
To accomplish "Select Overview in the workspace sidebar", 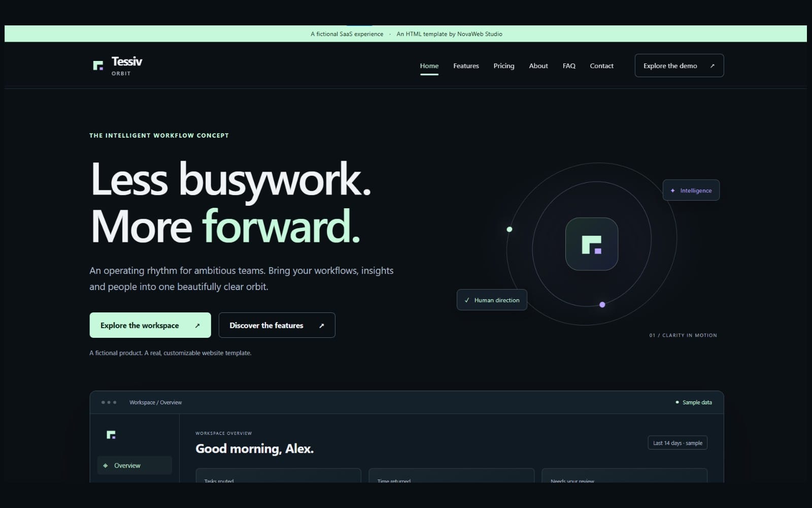I will pos(134,465).
